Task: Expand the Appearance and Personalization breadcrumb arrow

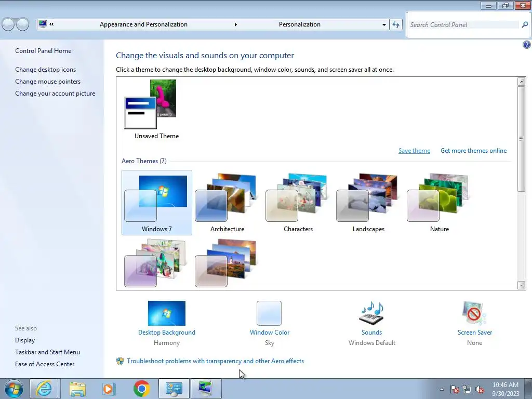Action: tap(236, 24)
